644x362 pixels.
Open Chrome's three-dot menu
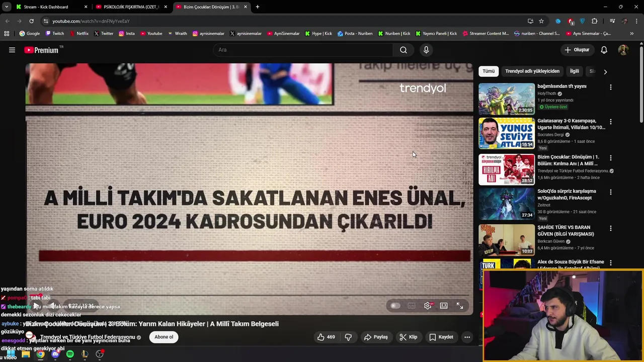(637, 21)
